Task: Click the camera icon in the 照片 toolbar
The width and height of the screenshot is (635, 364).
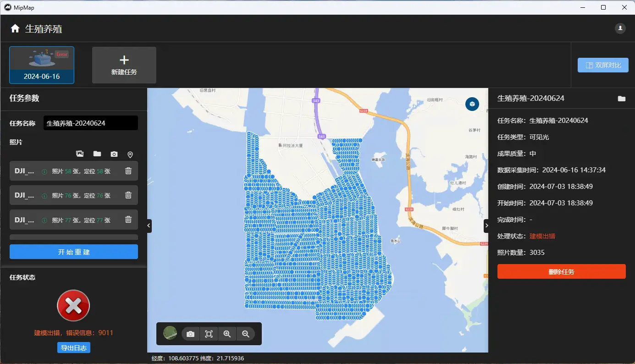Action: (114, 154)
